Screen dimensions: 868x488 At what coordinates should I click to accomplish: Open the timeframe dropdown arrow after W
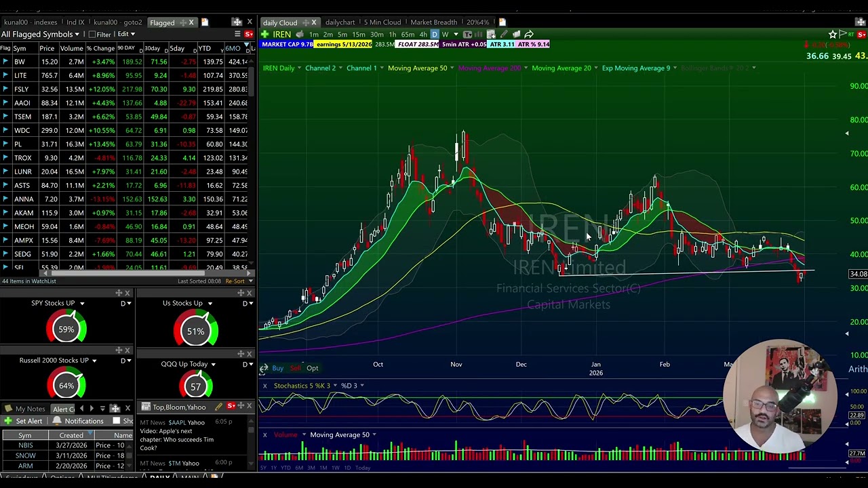(456, 35)
